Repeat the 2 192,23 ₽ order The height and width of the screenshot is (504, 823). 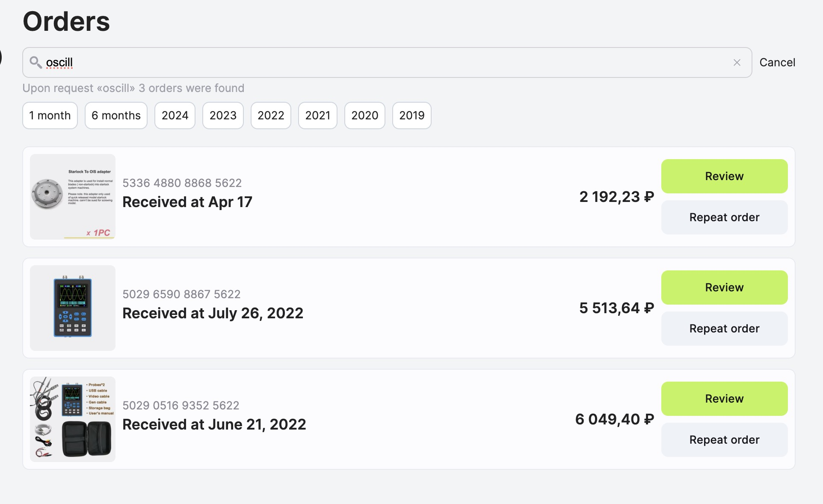tap(724, 217)
